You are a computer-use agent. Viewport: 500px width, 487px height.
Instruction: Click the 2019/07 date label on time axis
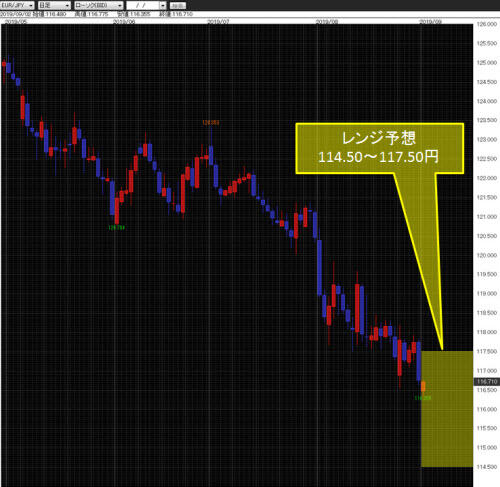218,22
